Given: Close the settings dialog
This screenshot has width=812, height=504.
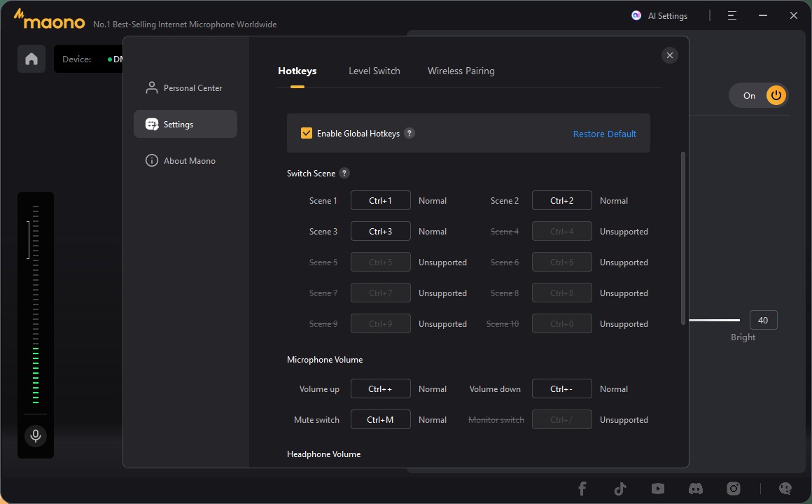Looking at the screenshot, I should pyautogui.click(x=670, y=55).
